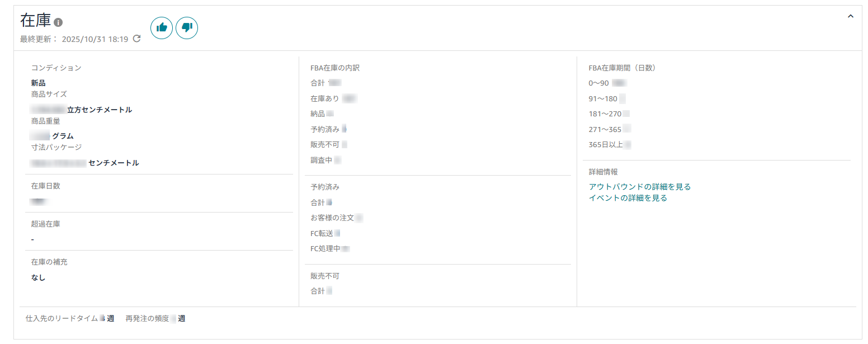Select the 新品 condition value
The height and width of the screenshot is (344, 868).
point(39,83)
